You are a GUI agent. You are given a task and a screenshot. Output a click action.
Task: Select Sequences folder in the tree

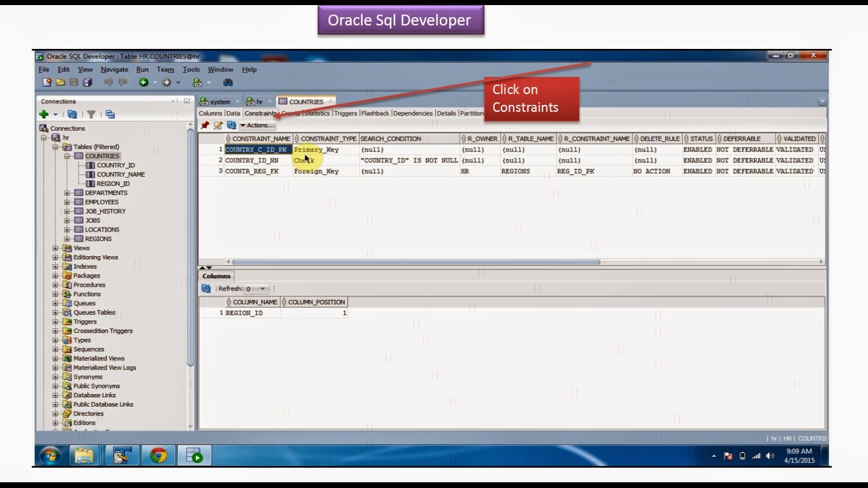point(88,349)
